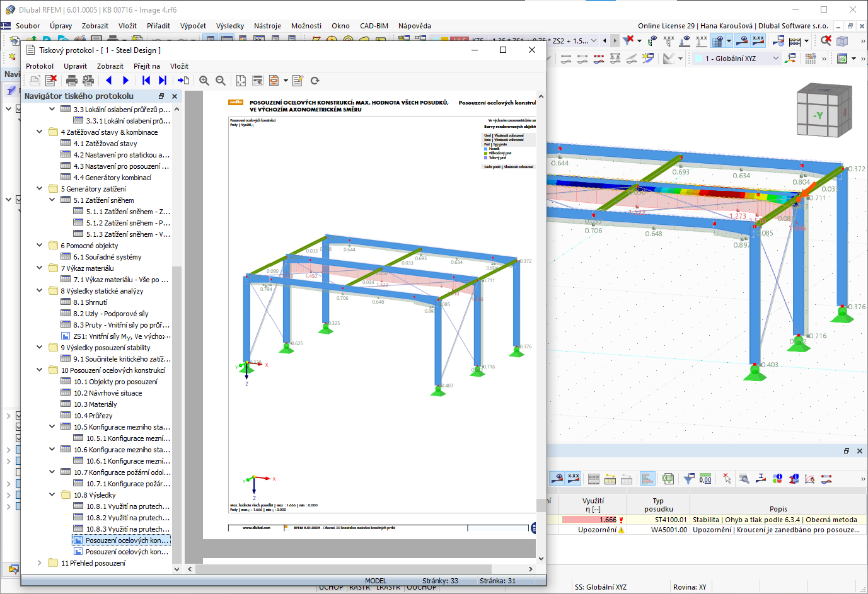Open the Protokol menu in the print dialog

[x=40, y=66]
